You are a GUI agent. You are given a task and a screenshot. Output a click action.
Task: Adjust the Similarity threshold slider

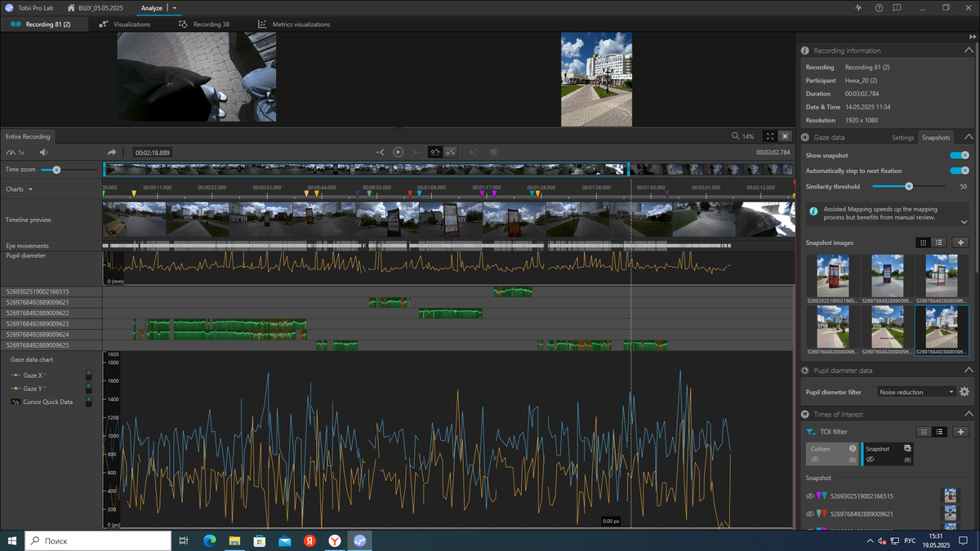908,186
